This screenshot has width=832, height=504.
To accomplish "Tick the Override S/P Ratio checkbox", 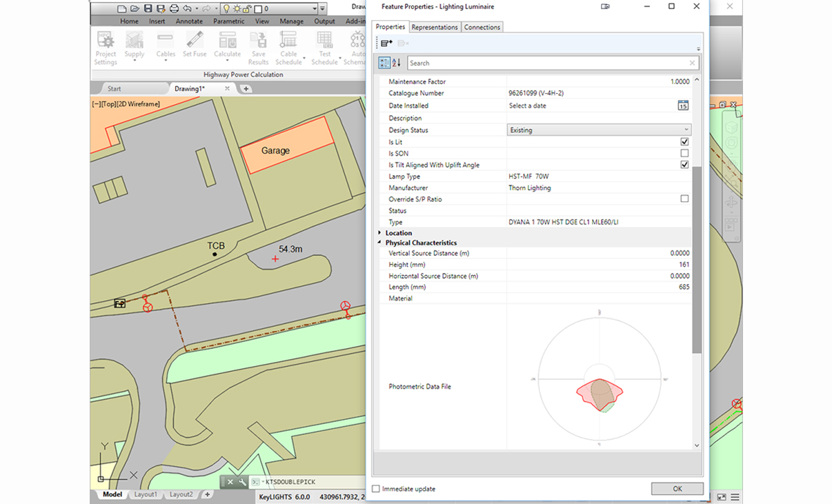I will tap(684, 199).
